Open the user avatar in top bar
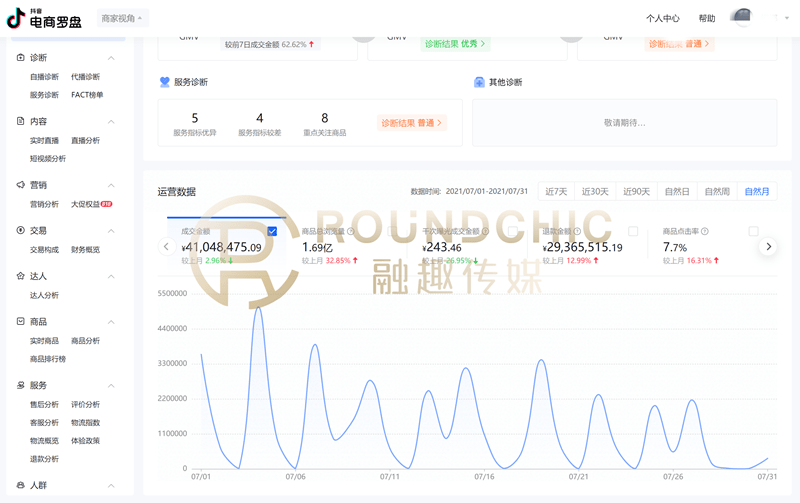The image size is (800, 503). (x=741, y=18)
